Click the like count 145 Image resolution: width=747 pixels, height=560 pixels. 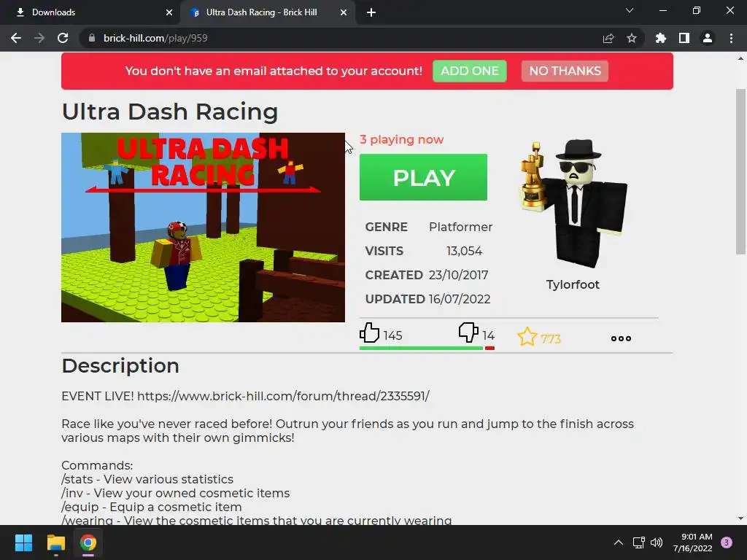tap(392, 335)
